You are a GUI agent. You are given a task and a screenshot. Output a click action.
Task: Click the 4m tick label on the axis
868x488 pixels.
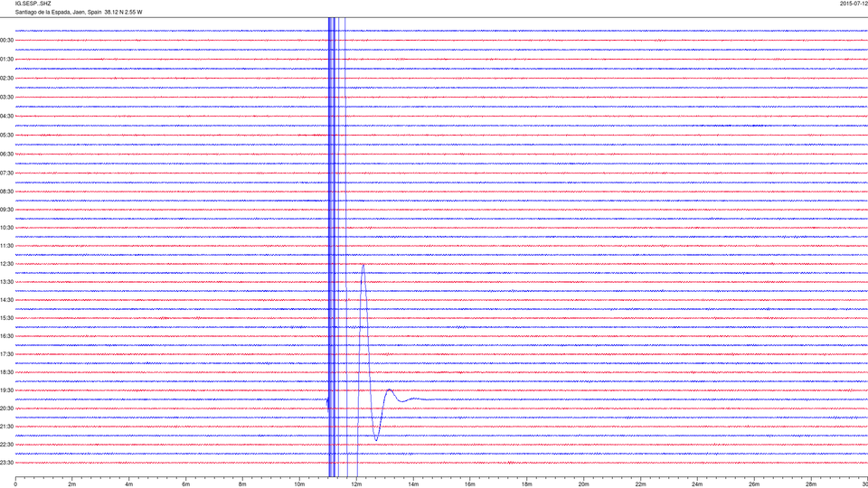(129, 484)
